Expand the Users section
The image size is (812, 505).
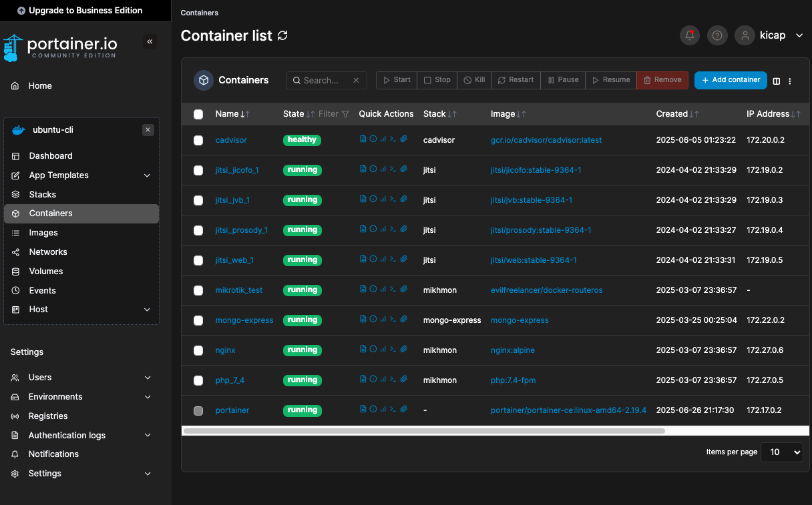(x=148, y=378)
